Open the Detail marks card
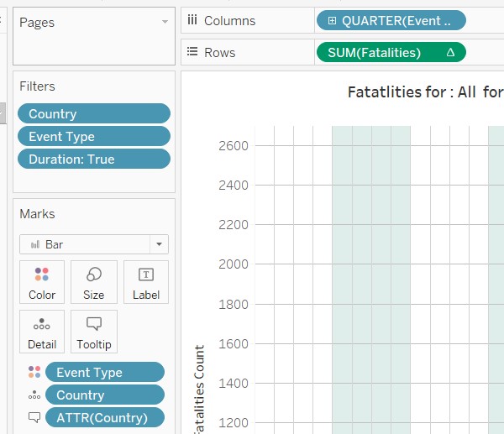 (42, 332)
